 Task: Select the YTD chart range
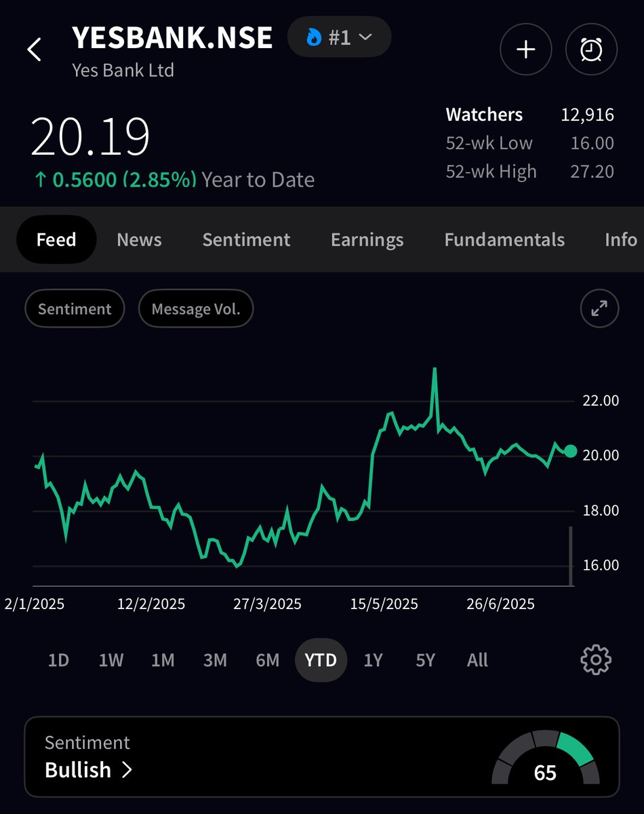click(x=321, y=660)
